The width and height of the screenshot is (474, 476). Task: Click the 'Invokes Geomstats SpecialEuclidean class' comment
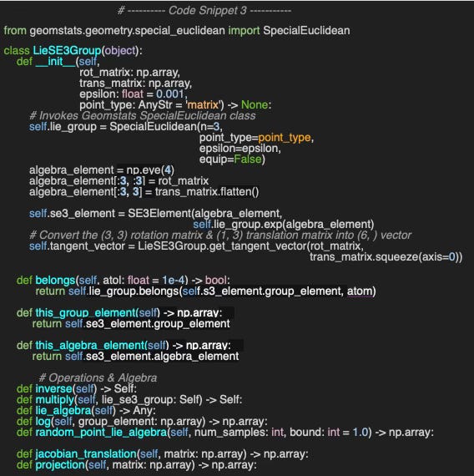tap(143, 116)
